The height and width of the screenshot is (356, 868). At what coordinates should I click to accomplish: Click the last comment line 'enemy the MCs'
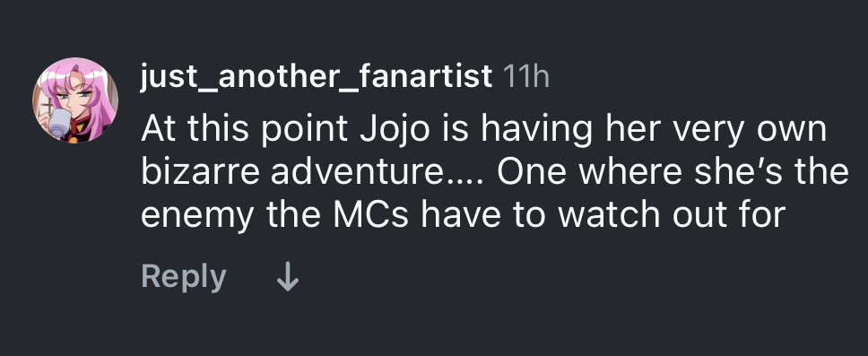(463, 215)
